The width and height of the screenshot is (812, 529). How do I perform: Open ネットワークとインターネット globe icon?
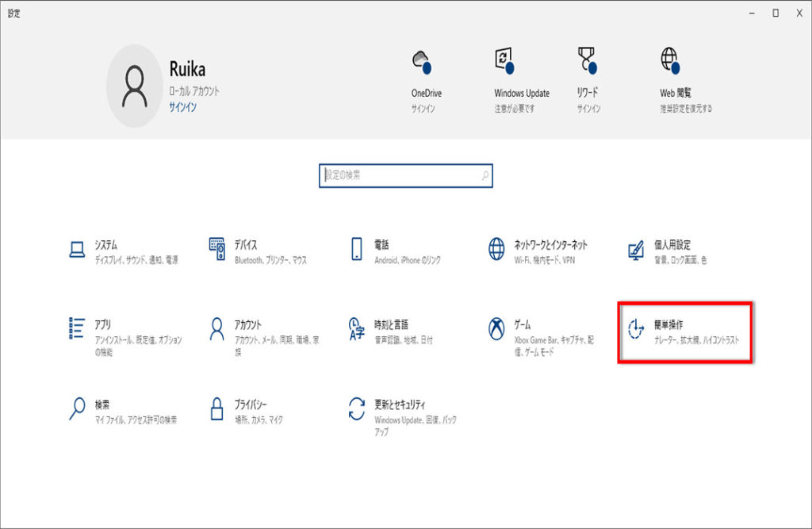496,249
